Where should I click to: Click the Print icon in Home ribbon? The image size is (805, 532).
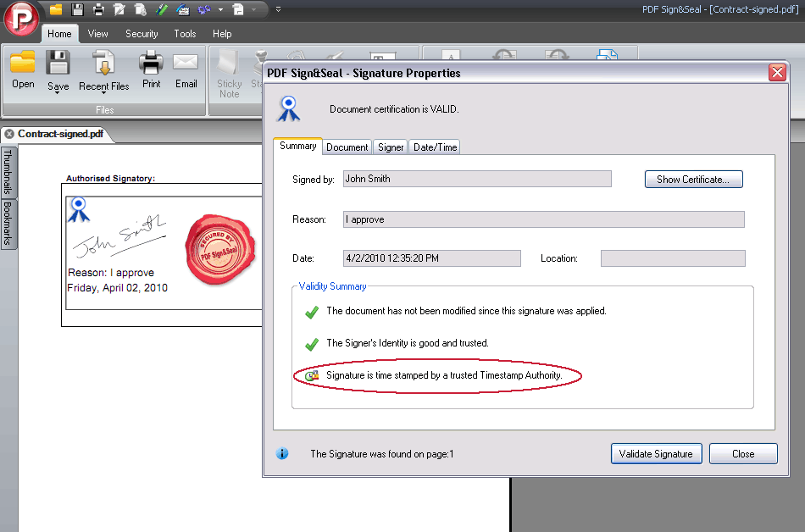click(151, 64)
